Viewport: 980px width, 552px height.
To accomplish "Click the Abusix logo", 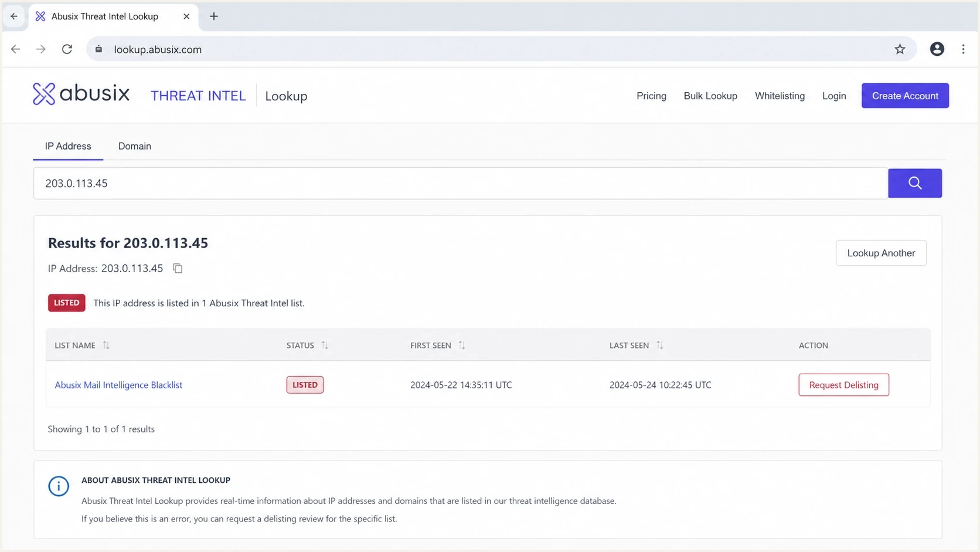I will pyautogui.click(x=81, y=94).
